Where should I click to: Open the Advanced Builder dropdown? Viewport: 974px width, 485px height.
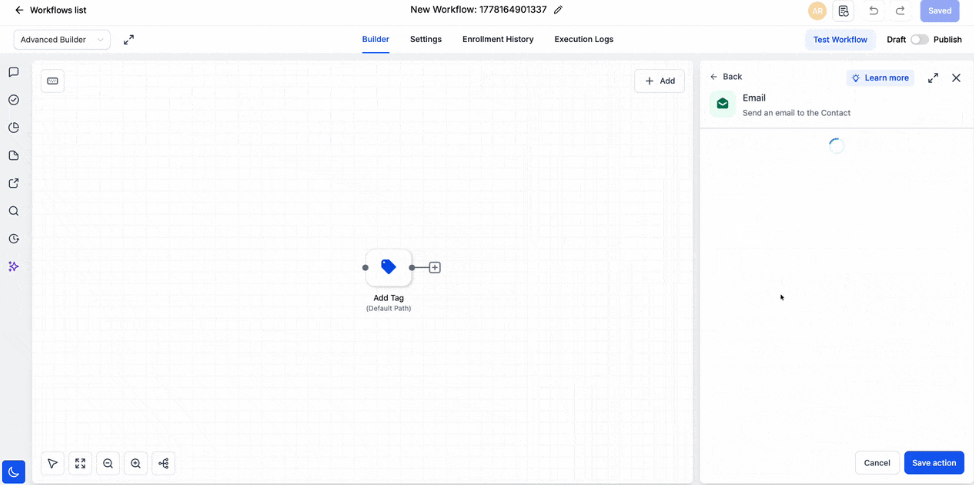(x=62, y=40)
